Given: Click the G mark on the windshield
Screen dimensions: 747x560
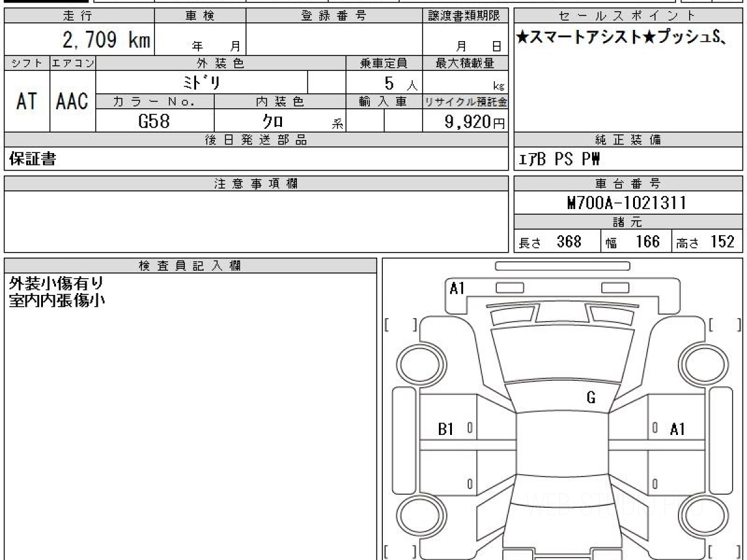Looking at the screenshot, I should 591,398.
